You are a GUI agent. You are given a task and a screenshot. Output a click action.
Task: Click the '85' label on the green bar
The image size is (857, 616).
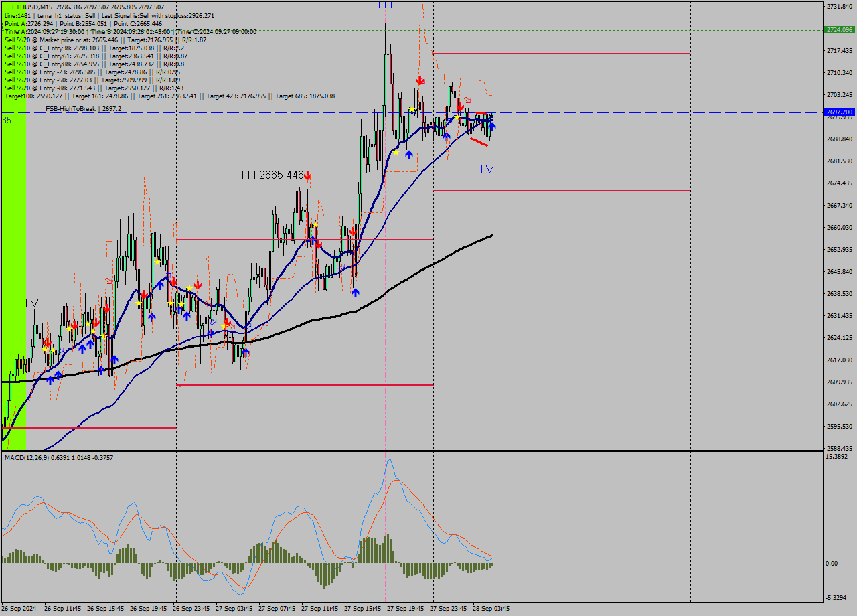(7, 120)
